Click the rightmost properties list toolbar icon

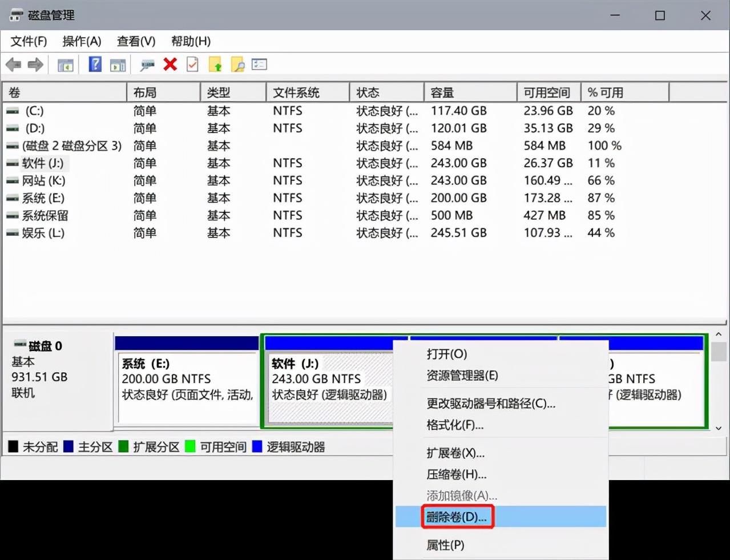coord(259,64)
